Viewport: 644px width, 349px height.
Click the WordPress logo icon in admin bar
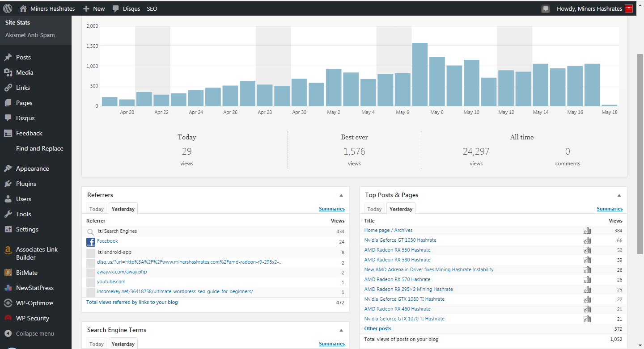[x=8, y=8]
